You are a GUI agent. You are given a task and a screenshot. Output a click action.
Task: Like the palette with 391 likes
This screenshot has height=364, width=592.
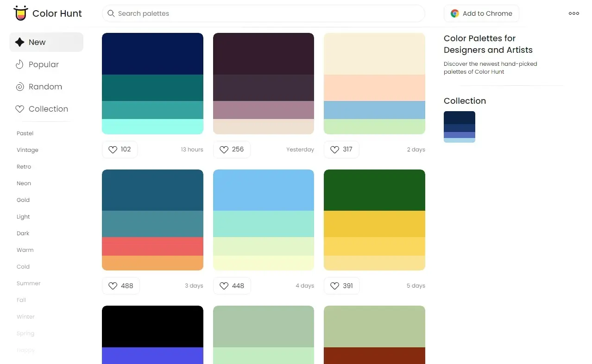(x=342, y=286)
